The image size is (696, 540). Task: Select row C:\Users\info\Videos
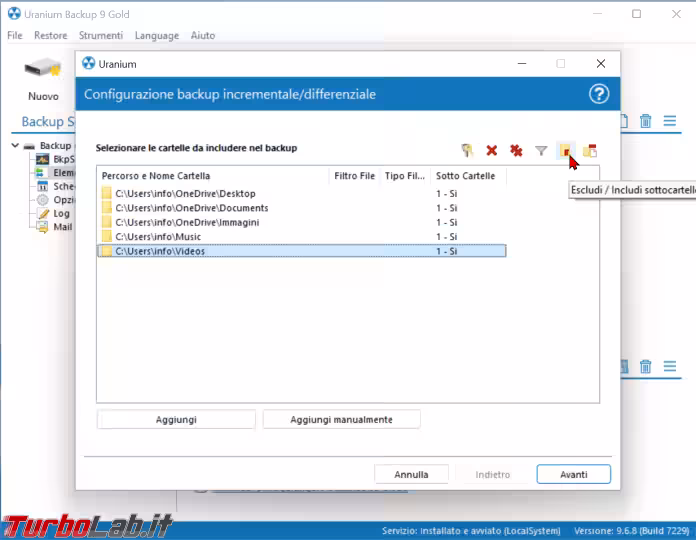pyautogui.click(x=301, y=251)
